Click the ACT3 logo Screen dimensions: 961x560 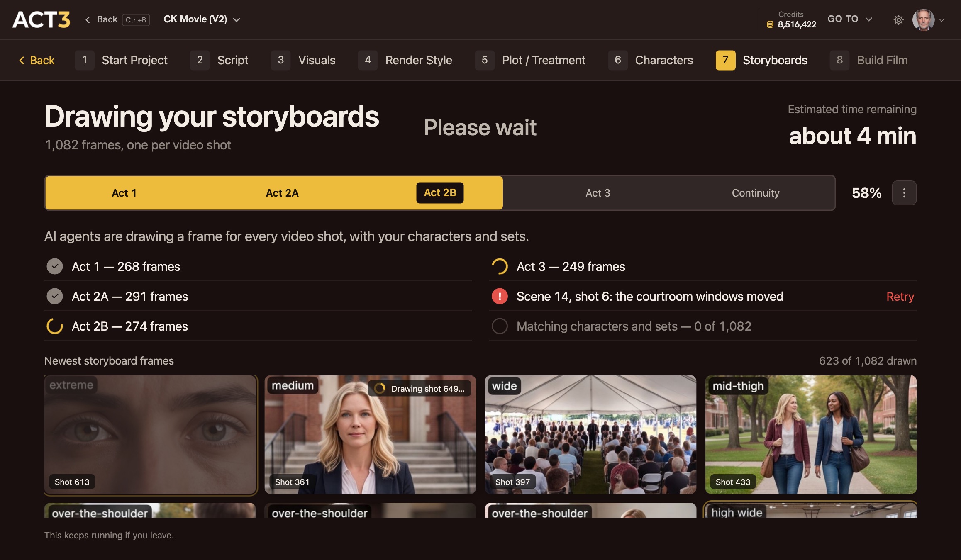(41, 19)
